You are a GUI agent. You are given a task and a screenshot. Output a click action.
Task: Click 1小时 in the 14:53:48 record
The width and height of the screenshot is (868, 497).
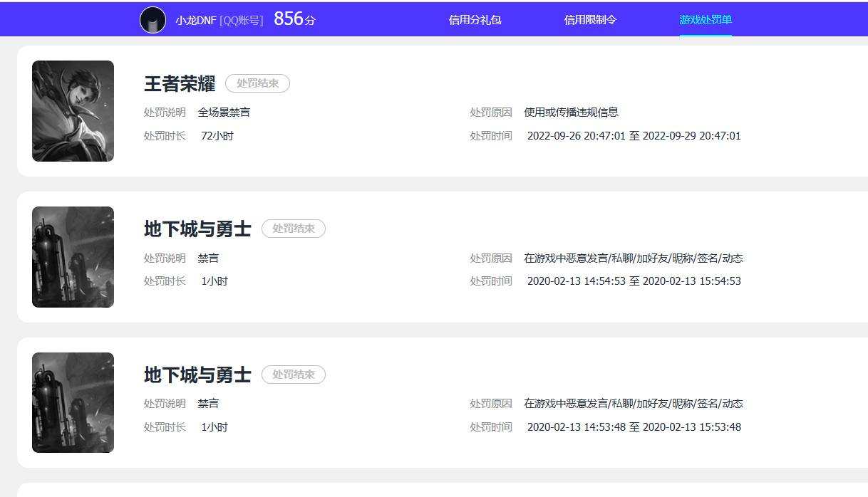215,427
